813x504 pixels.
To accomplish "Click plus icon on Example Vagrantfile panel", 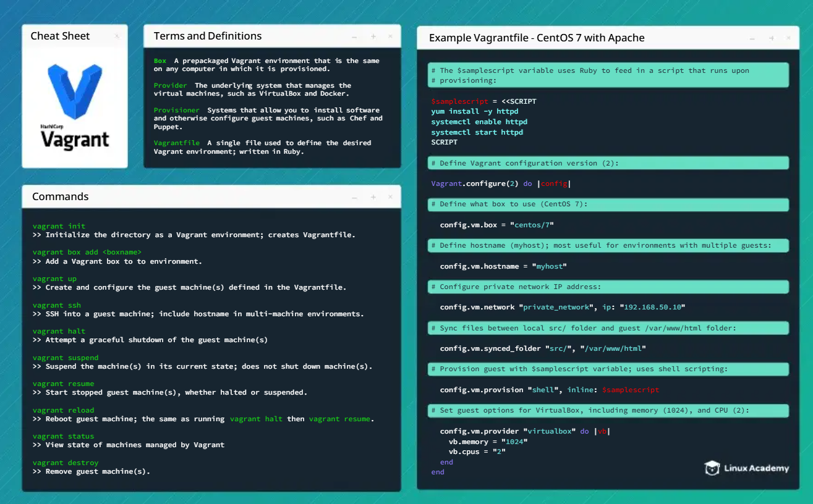I will (771, 38).
